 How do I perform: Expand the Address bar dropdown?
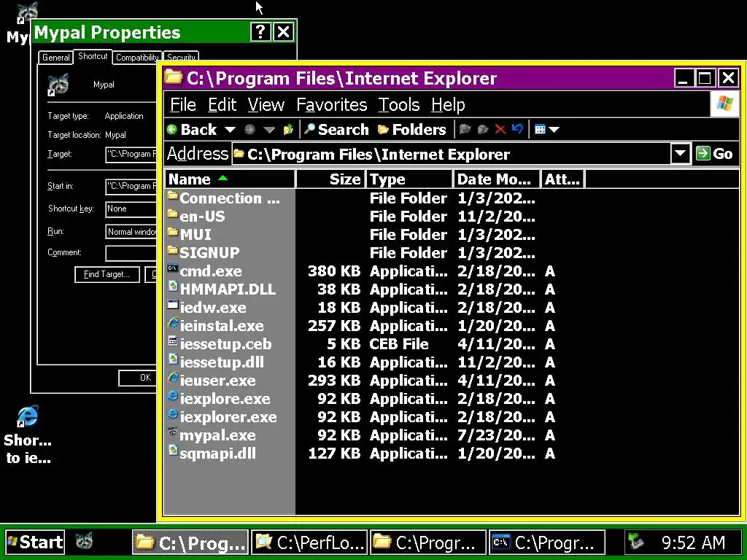tap(681, 154)
